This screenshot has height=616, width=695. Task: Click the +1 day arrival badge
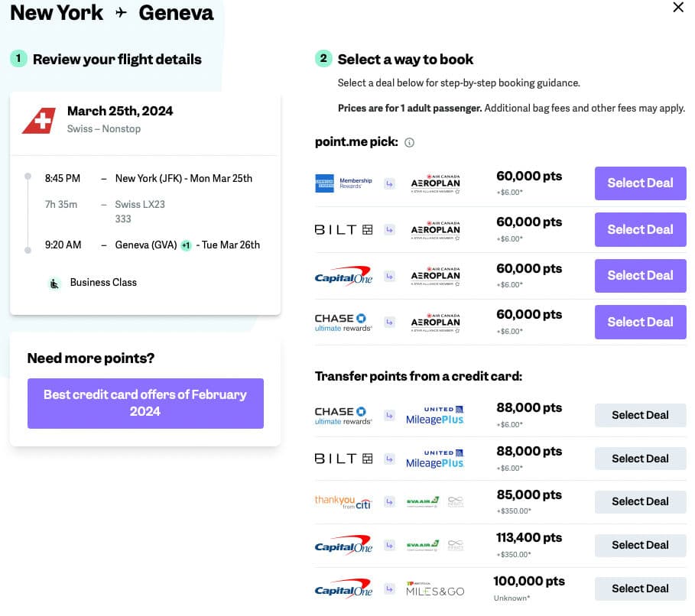186,245
